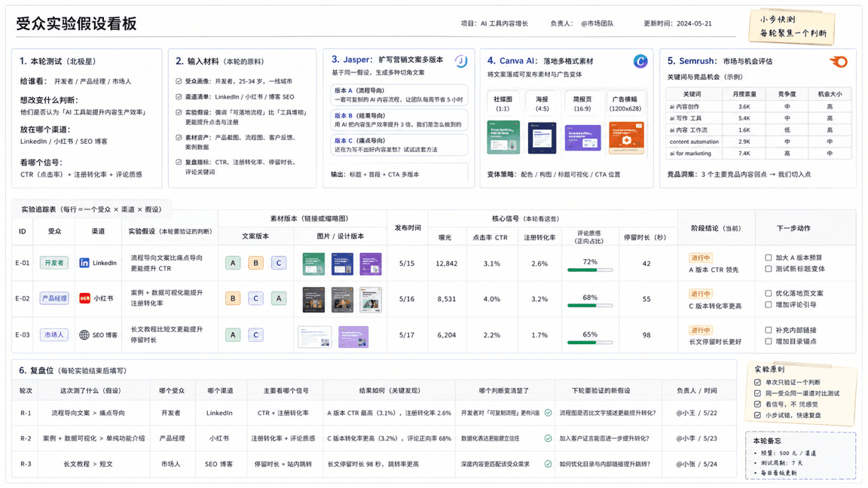Toggle the 素材资产 checkbox
Image resolution: width=868 pixels, height=488 pixels.
[179, 137]
